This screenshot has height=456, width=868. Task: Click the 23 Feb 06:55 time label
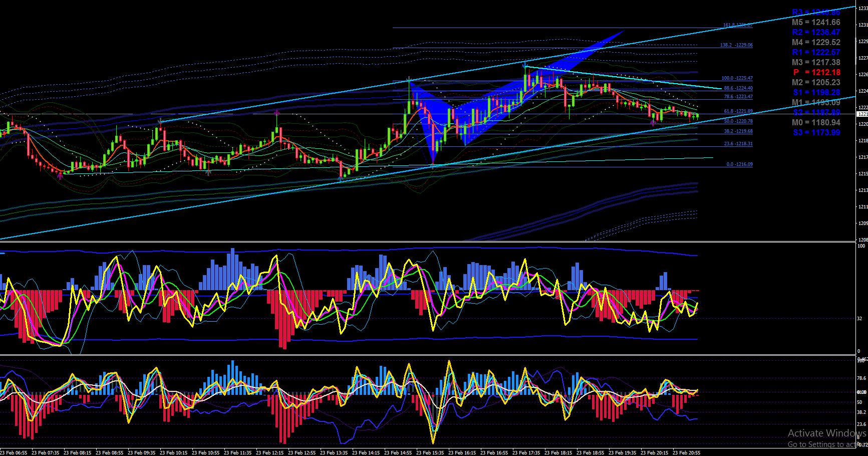(14, 452)
